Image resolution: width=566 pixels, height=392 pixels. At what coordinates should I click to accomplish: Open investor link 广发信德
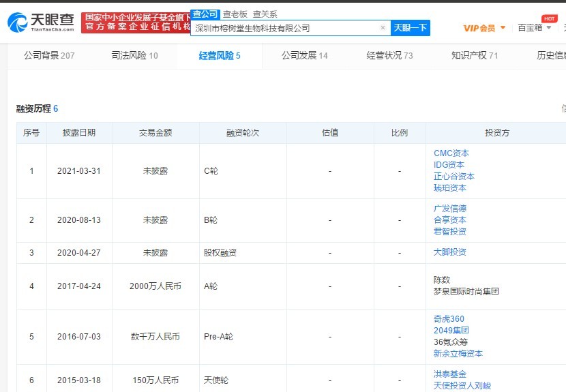(x=450, y=209)
